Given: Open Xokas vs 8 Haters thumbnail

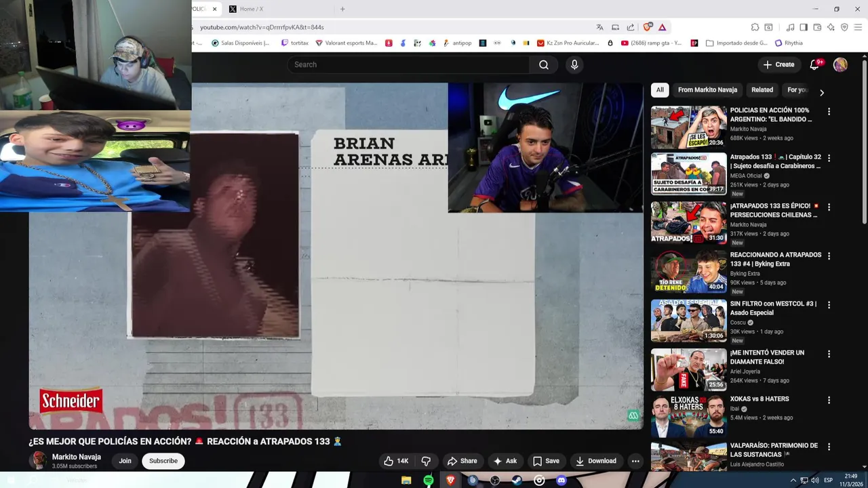Looking at the screenshot, I should (x=688, y=415).
